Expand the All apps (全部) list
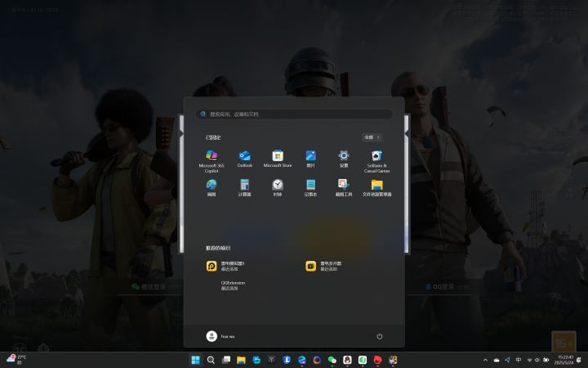The image size is (588, 368). pos(372,137)
